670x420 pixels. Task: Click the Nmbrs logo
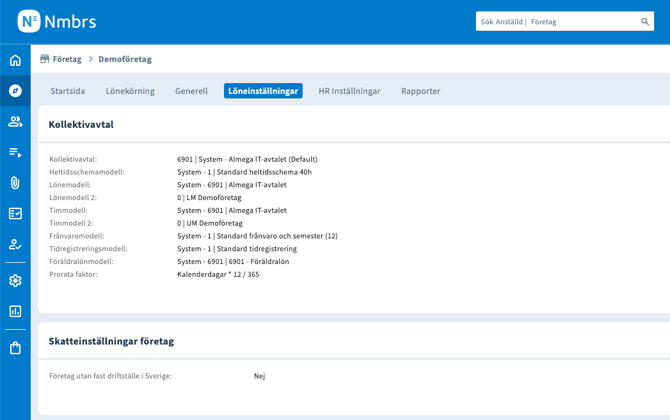[x=55, y=21]
